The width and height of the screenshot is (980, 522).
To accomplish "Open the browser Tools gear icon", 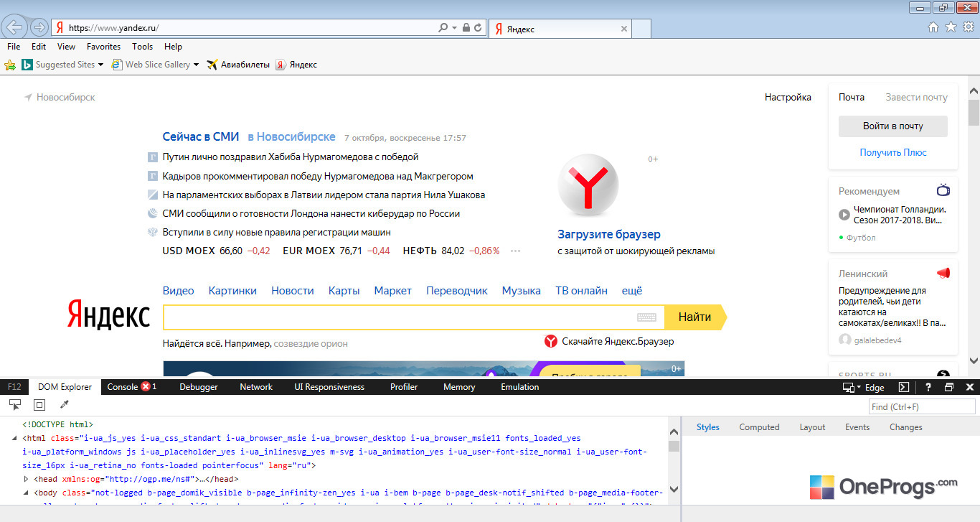I will click(x=969, y=27).
